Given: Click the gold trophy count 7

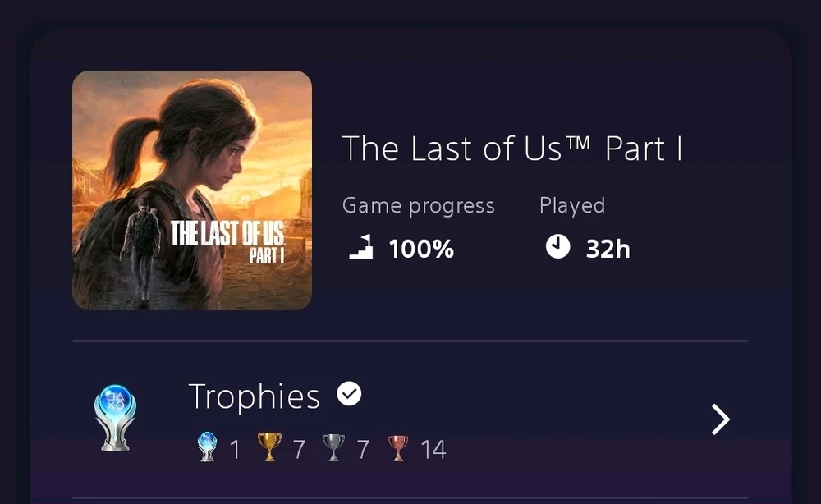Looking at the screenshot, I should coord(300,449).
